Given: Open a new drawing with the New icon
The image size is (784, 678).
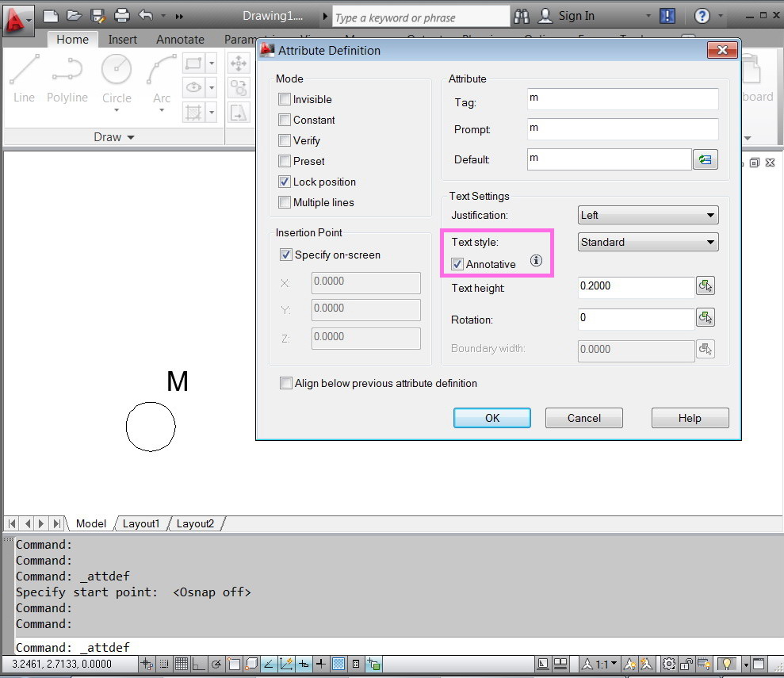Looking at the screenshot, I should click(x=49, y=15).
